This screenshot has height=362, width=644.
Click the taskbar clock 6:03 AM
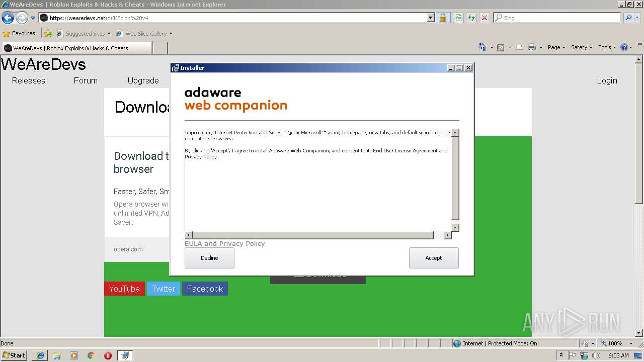click(x=618, y=355)
